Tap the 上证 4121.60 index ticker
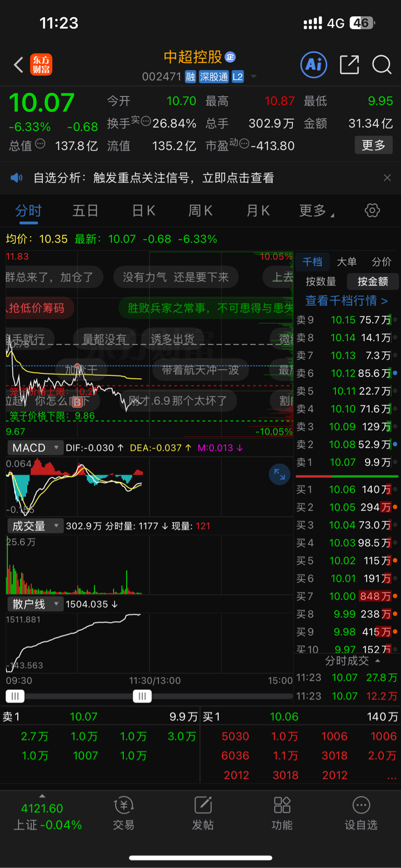This screenshot has width=401, height=868. [x=46, y=816]
